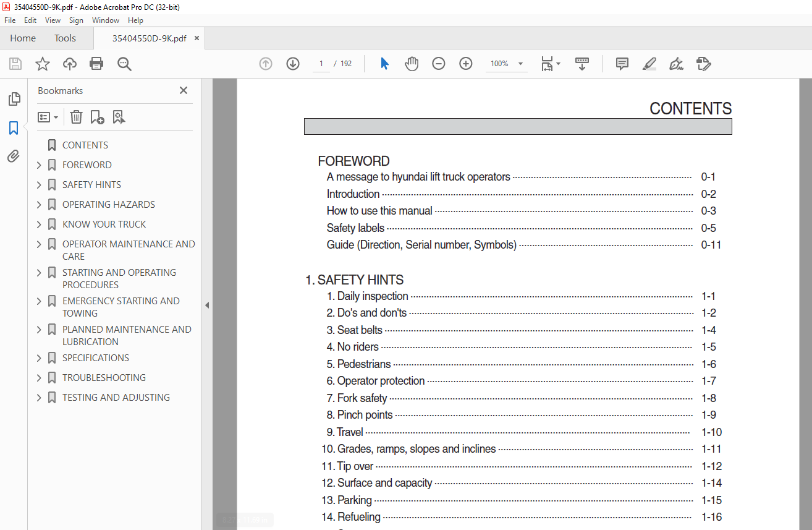Collapse the navigation pane with divider arrow
Screen dimensions: 812x530
[x=207, y=305]
